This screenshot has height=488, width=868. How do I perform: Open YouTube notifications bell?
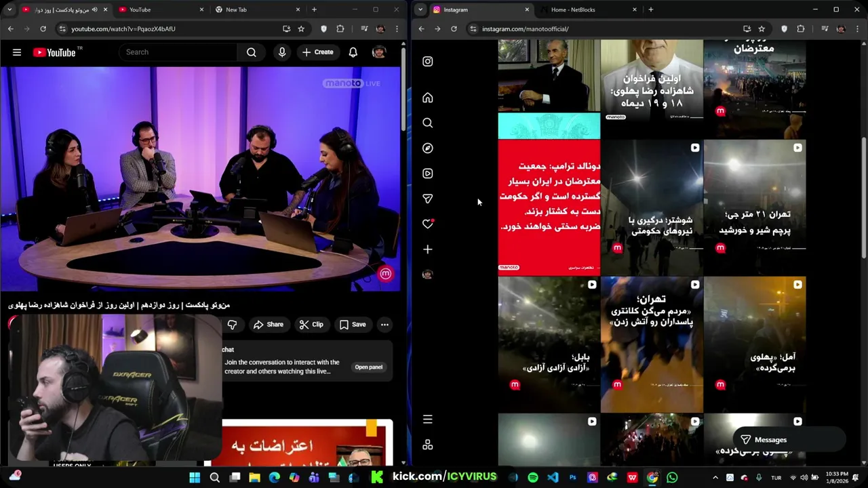point(353,52)
